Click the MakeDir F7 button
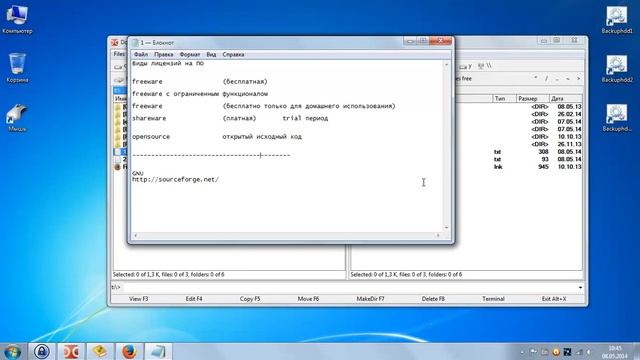This screenshot has width=640, height=360. 370,299
